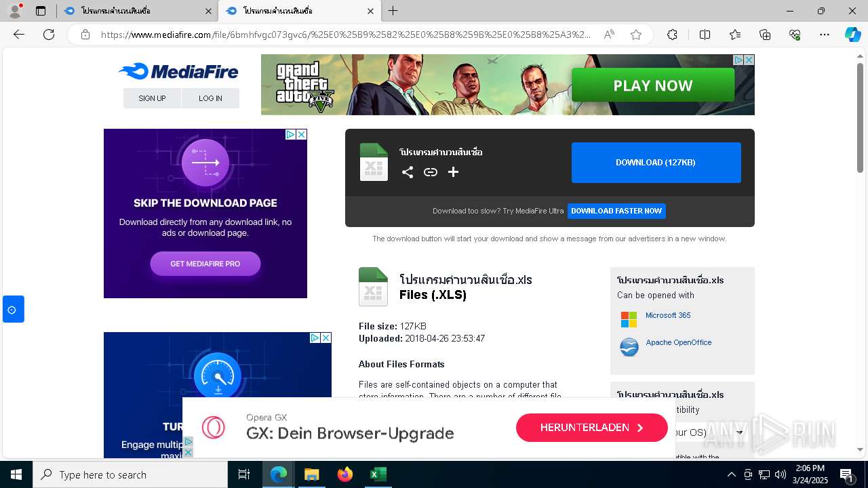Image resolution: width=868 pixels, height=488 pixels.
Task: Open the notifications center icon
Action: tap(847, 474)
